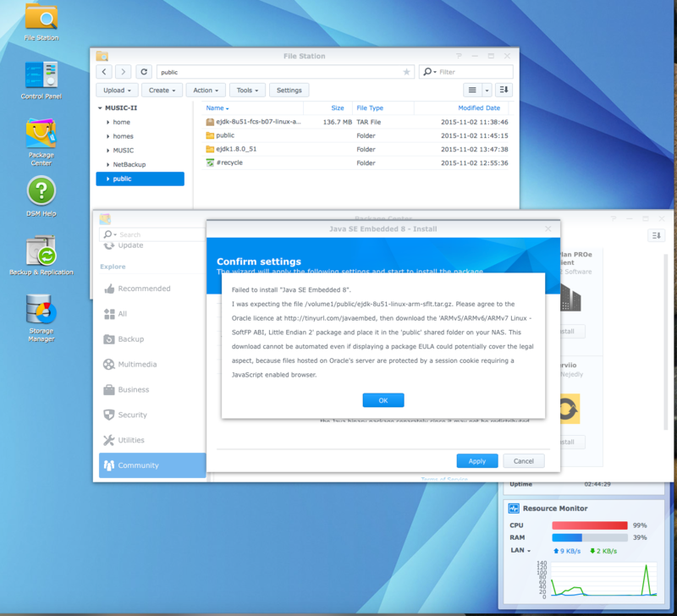677x616 pixels.
Task: Sort files by File Type column
Action: (383, 108)
